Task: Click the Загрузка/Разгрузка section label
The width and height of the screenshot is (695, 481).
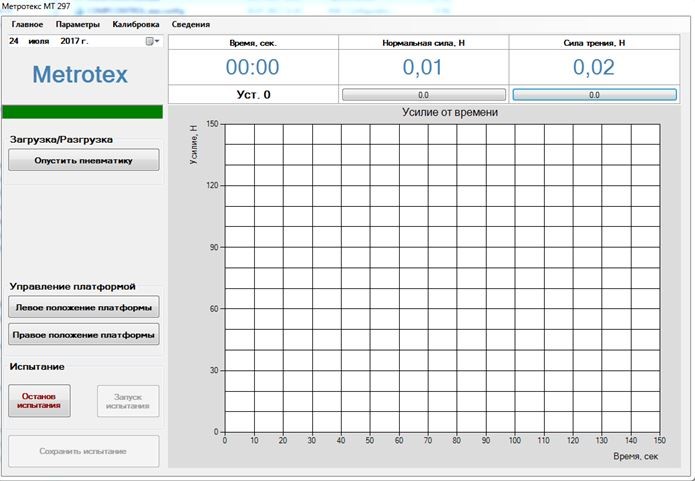Action: pyautogui.click(x=61, y=140)
